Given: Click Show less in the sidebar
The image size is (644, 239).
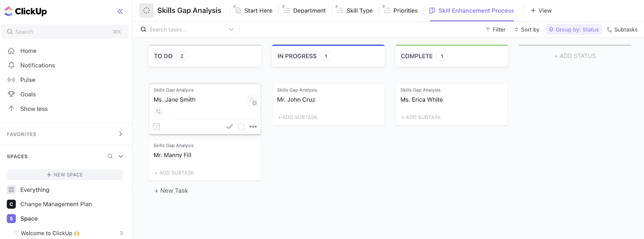Looking at the screenshot, I should [x=34, y=109].
